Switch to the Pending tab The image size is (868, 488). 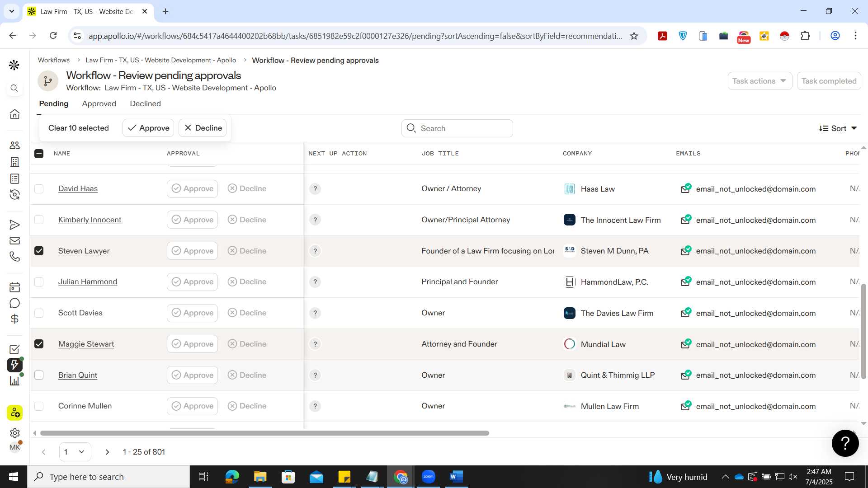point(53,103)
